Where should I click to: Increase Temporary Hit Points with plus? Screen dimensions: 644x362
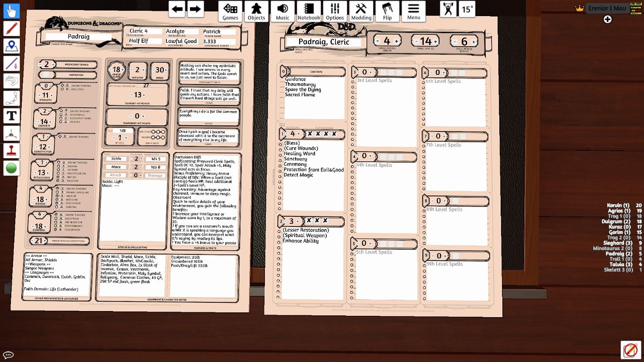click(x=143, y=116)
